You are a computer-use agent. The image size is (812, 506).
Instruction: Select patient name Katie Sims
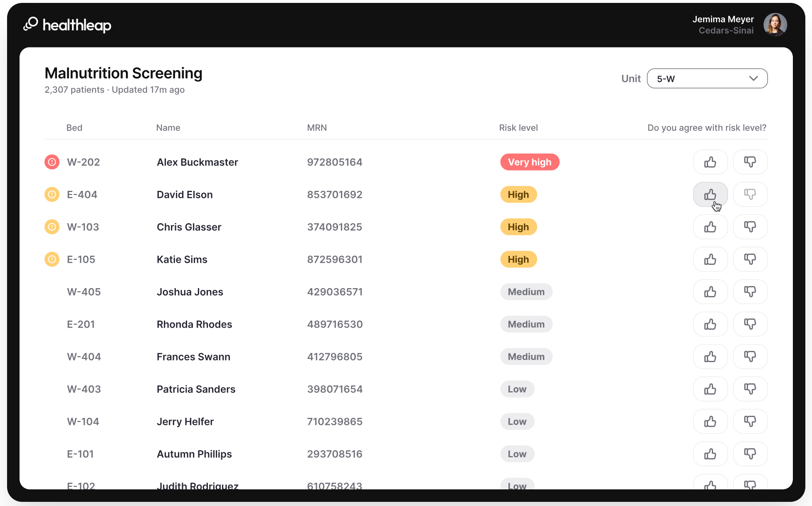(182, 259)
